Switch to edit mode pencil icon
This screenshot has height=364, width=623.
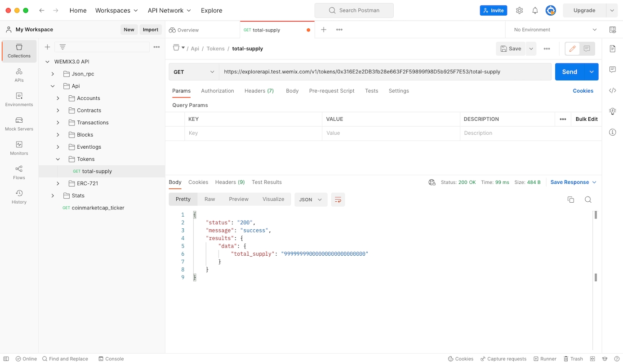572,49
